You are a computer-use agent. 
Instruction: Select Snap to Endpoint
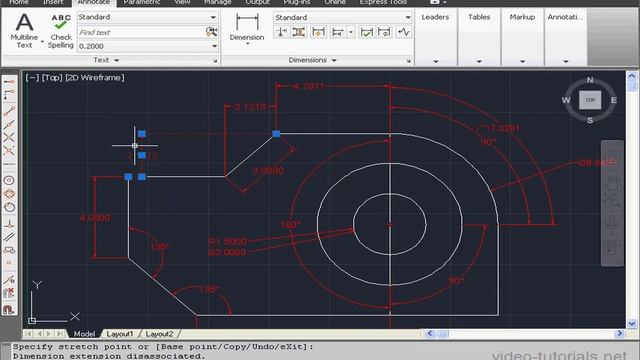9,111
